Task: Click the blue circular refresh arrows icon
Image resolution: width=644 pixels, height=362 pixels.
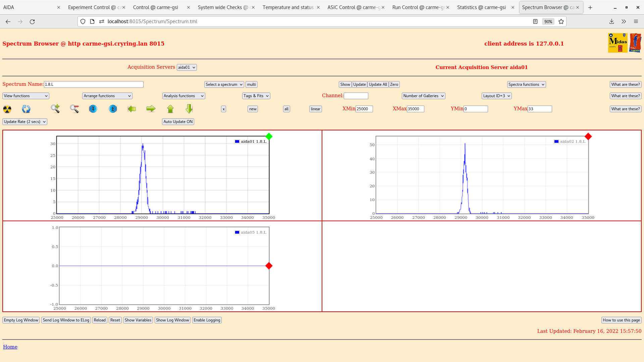Action: pos(26,109)
